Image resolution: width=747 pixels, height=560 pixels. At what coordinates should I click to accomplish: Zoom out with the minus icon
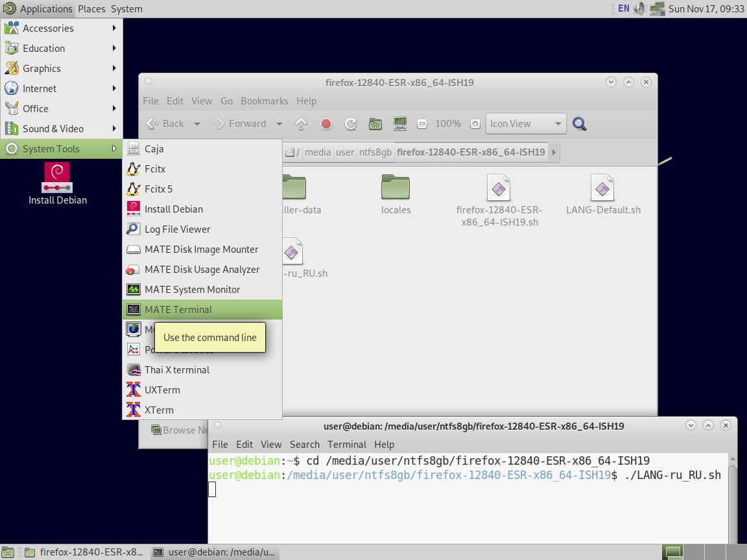coord(421,124)
